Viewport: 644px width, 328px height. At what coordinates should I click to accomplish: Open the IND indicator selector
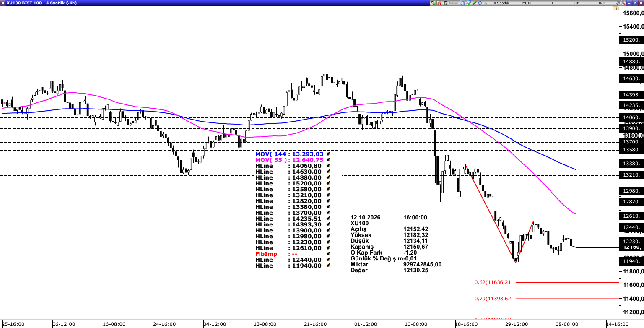tap(602, 3)
